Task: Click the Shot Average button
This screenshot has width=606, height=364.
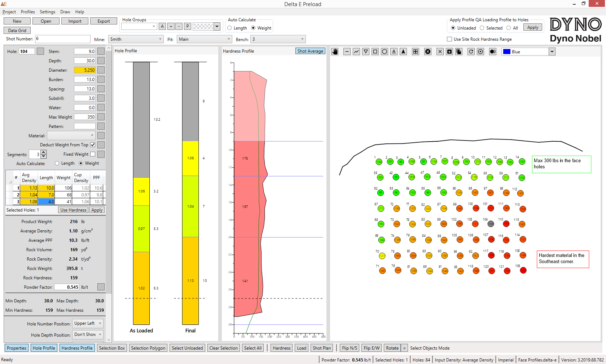Action: 310,51
